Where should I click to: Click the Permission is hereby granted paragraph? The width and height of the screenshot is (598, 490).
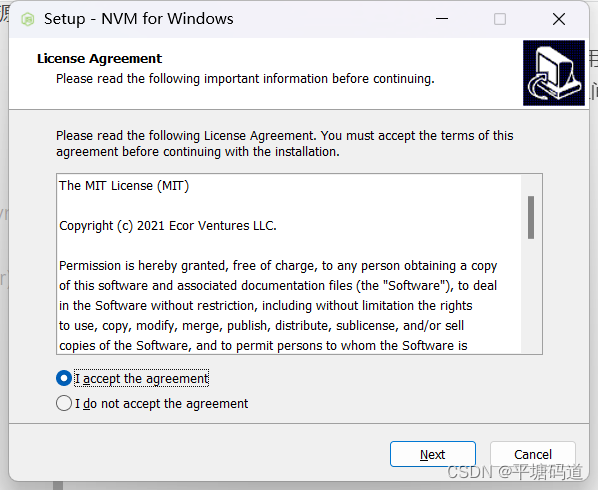coord(278,305)
